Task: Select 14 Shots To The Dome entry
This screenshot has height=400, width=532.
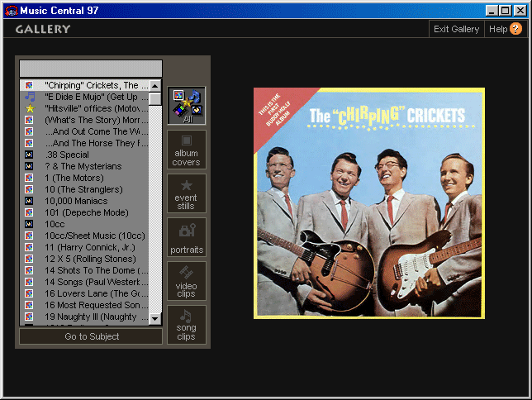Action: click(x=84, y=270)
